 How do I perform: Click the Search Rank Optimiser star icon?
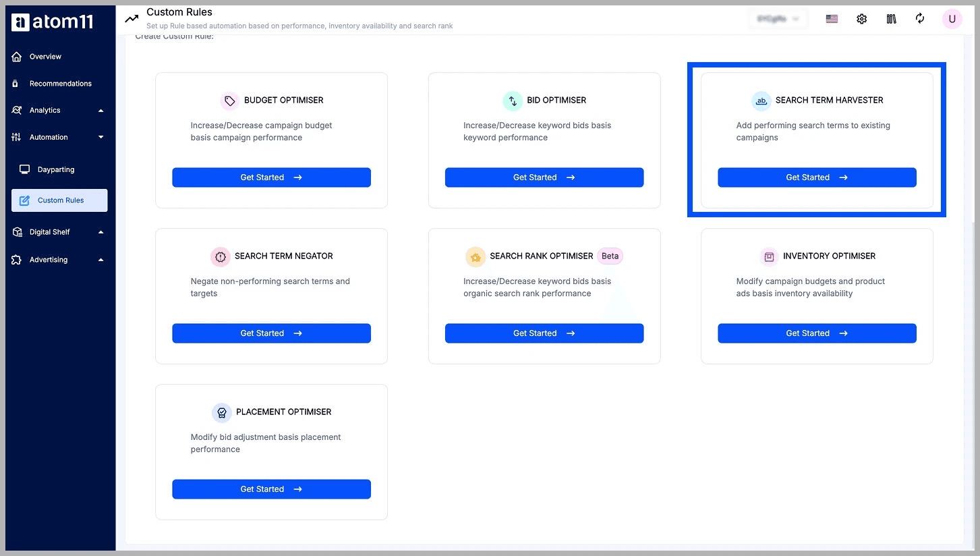click(475, 256)
